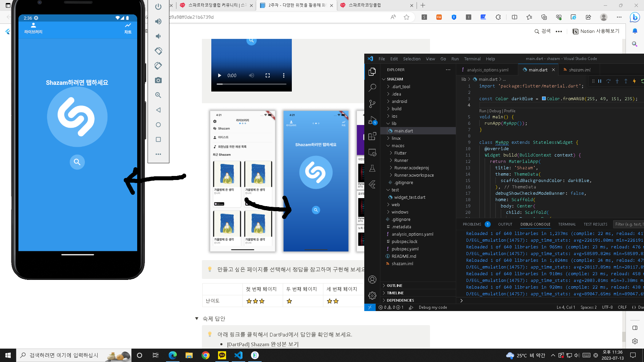Tap the large Shazam logo in emulator
Viewport: 644px width, 362px height.
tap(77, 117)
